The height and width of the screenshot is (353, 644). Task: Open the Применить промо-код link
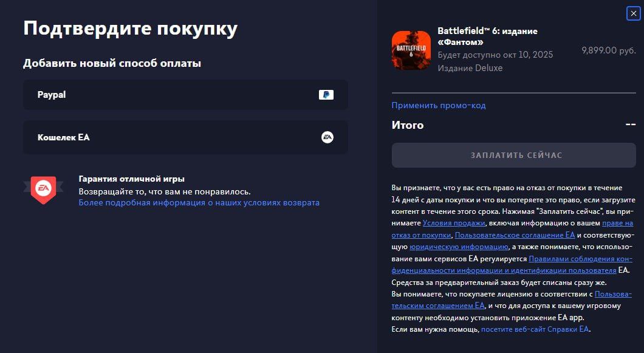pos(438,106)
